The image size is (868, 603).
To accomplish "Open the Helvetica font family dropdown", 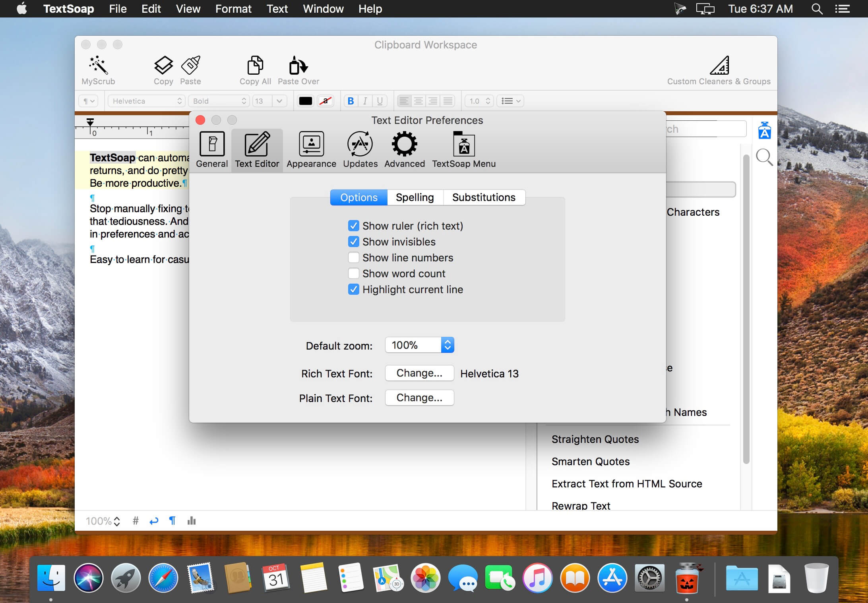I will tap(146, 101).
